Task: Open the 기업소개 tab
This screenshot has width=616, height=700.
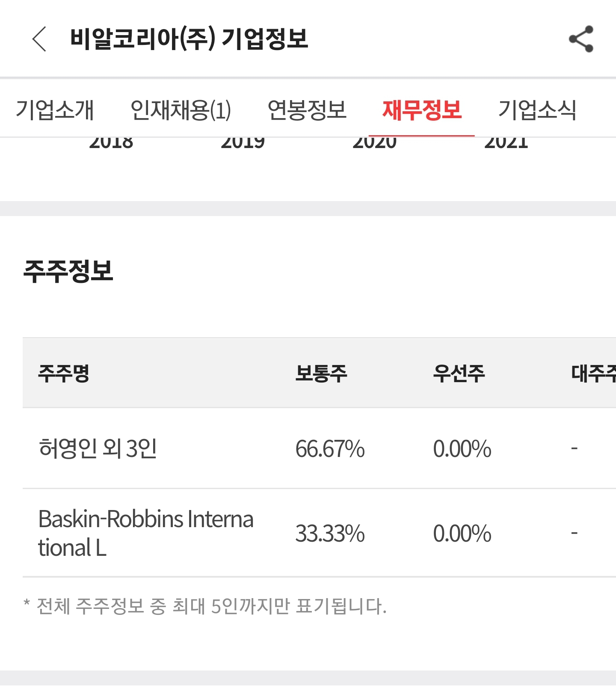Action: 55,110
